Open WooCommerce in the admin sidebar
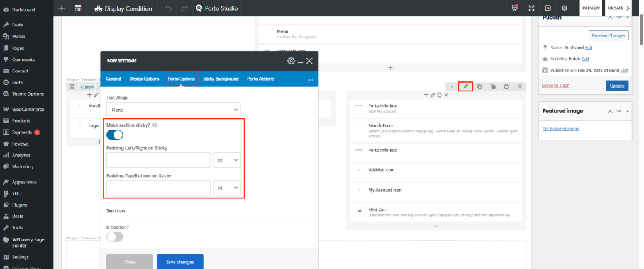Screen dimensions: 644x269 pos(28,109)
